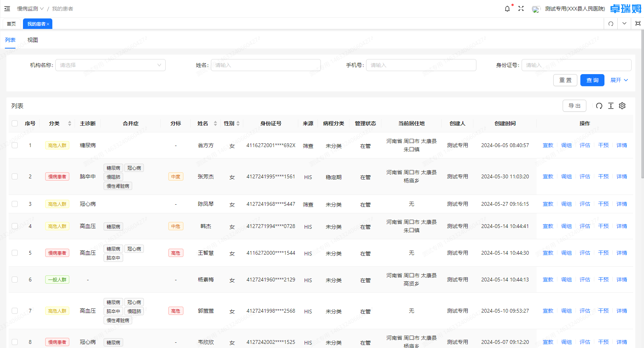Sort by 分类 column arrows
The image size is (644, 348).
(x=70, y=123)
